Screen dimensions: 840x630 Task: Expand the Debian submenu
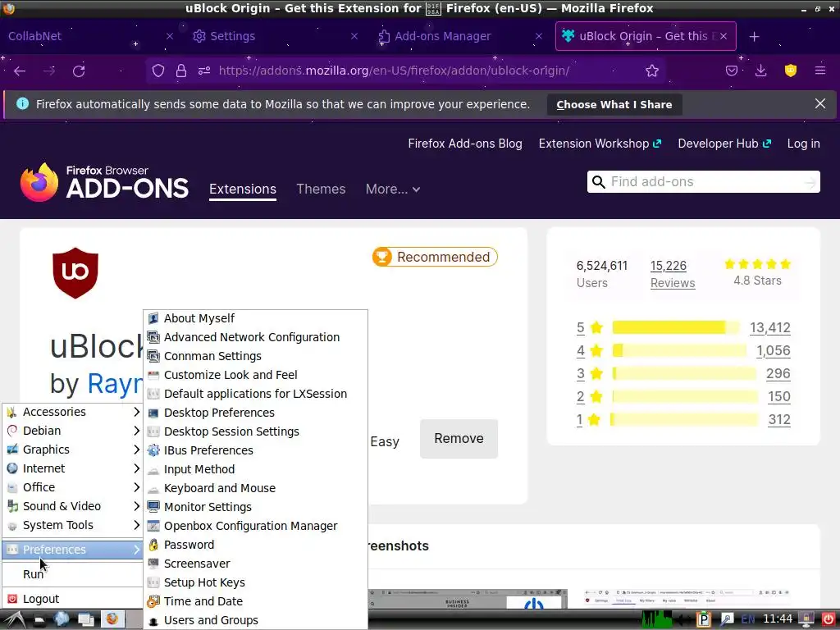click(x=72, y=431)
